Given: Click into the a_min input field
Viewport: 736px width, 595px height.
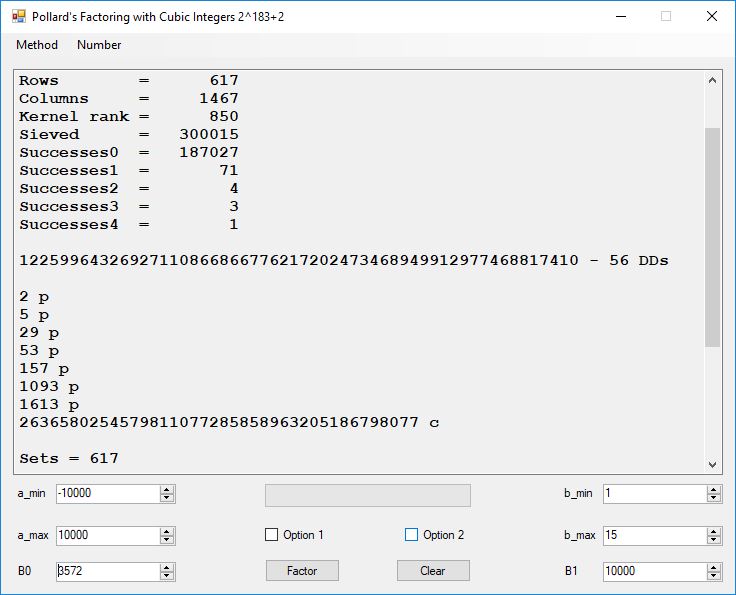Looking at the screenshot, I should point(107,493).
